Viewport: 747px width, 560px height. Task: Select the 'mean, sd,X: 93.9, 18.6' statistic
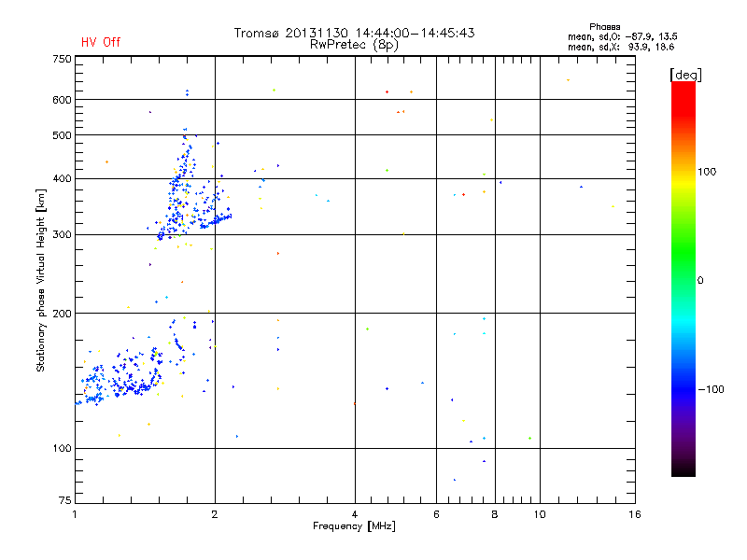[x=621, y=48]
